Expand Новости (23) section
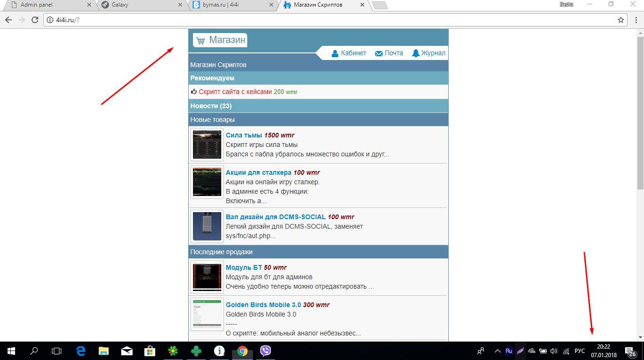644x360 pixels. pos(211,106)
